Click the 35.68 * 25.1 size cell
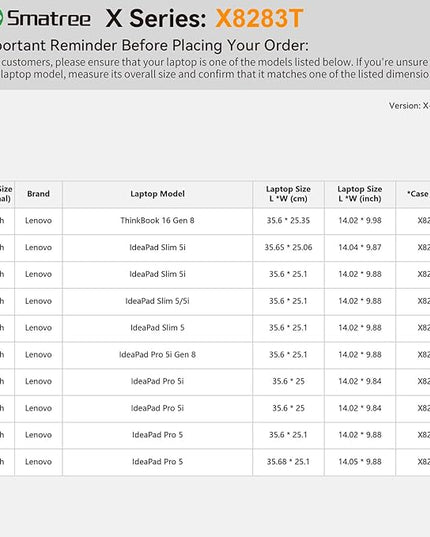Image resolution: width=430 pixels, height=537 pixels. [288, 462]
